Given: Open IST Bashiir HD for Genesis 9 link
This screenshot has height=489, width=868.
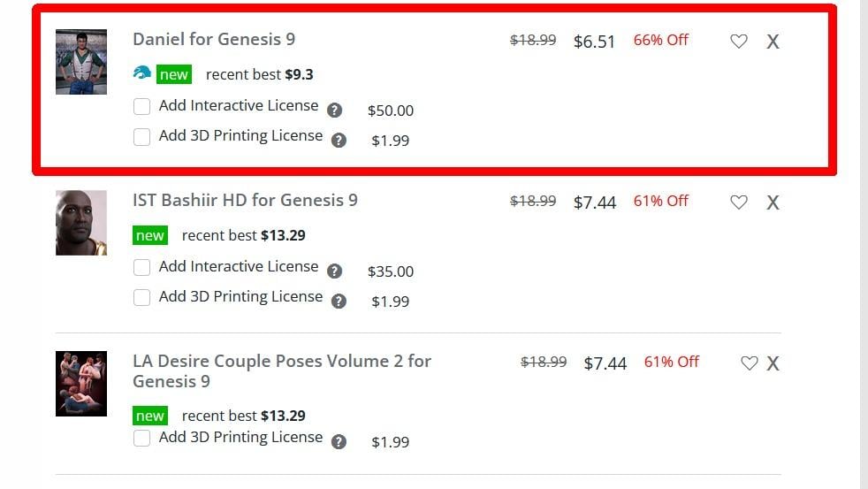Looking at the screenshot, I should pos(245,200).
